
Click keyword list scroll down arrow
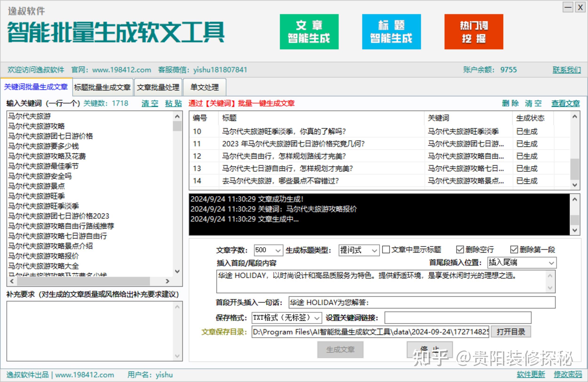(x=177, y=271)
